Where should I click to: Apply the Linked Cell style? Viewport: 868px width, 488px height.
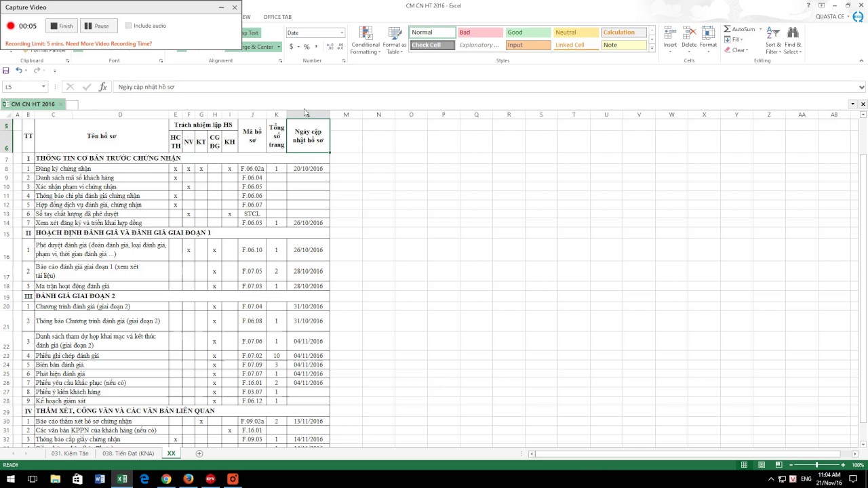coord(576,45)
